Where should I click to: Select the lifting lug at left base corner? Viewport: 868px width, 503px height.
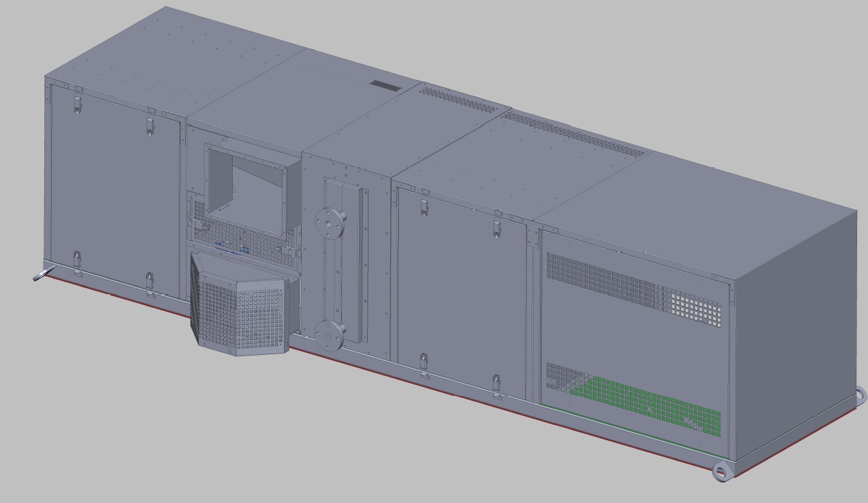[x=42, y=274]
